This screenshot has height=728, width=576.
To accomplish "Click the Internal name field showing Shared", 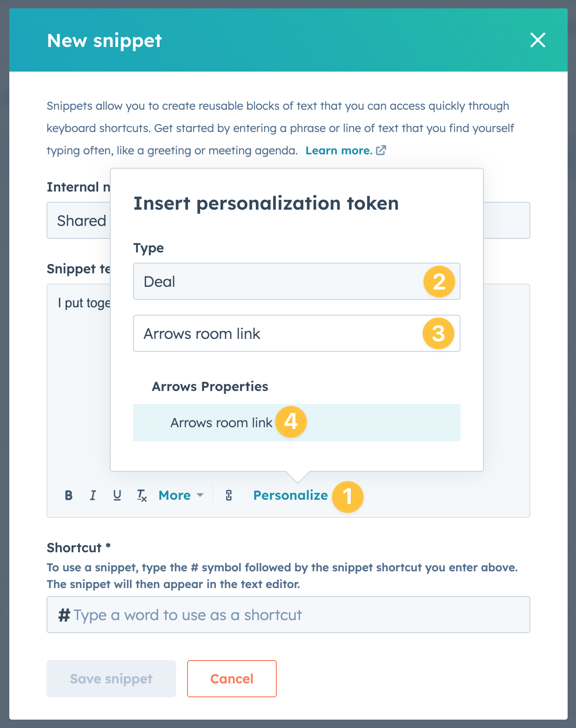I will pyautogui.click(x=79, y=221).
